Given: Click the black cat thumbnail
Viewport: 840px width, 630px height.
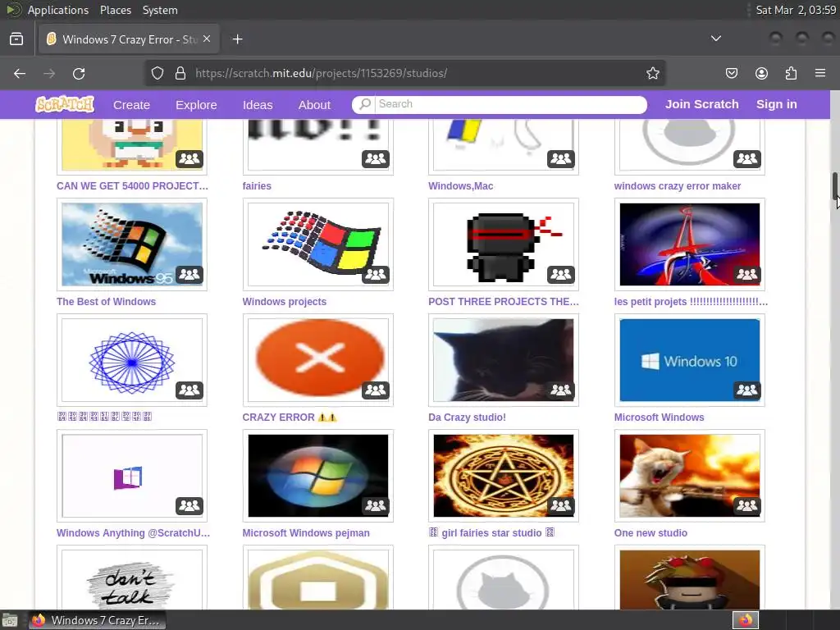Looking at the screenshot, I should 503,360.
